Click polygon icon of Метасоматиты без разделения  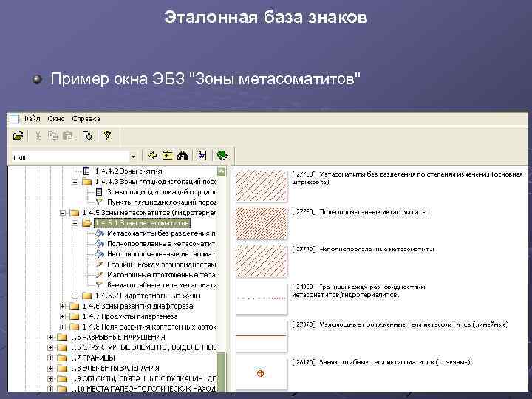click(x=100, y=233)
